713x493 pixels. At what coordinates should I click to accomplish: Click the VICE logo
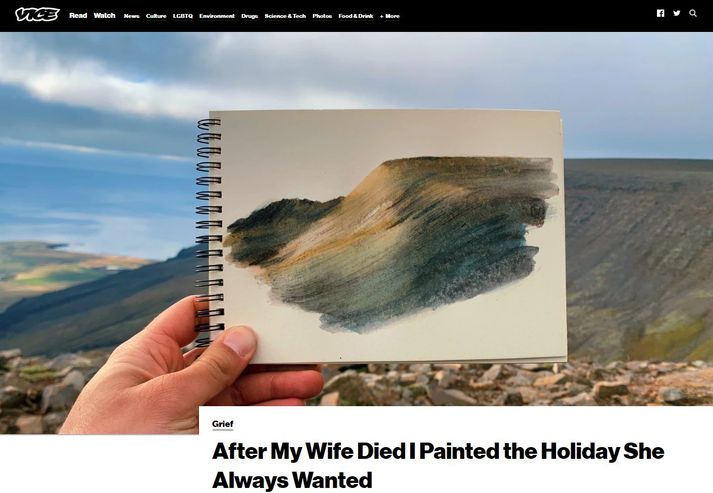(37, 15)
